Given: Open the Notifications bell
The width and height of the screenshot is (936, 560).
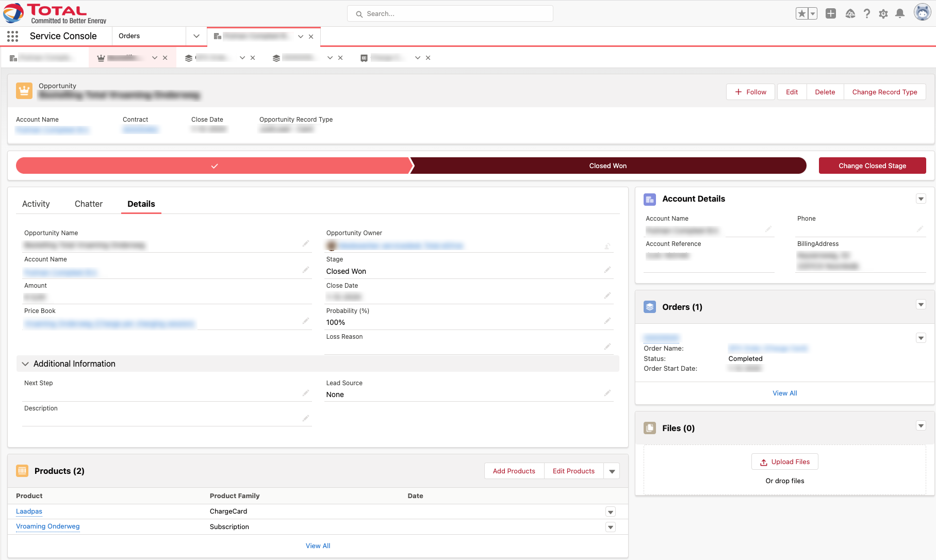Looking at the screenshot, I should (x=900, y=14).
